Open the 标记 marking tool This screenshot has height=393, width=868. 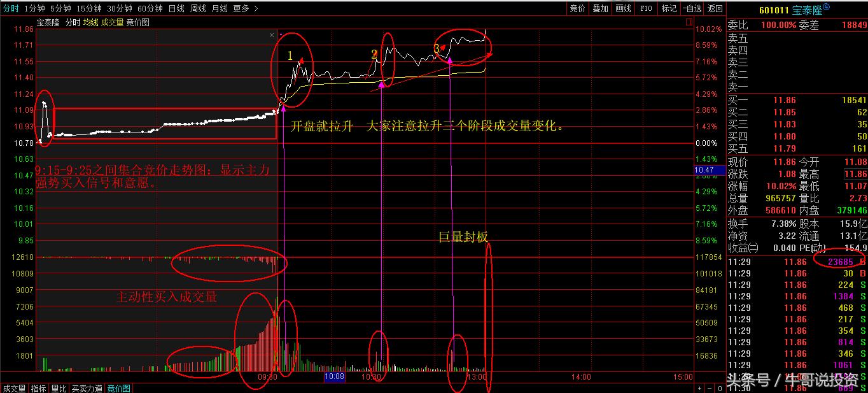point(668,9)
